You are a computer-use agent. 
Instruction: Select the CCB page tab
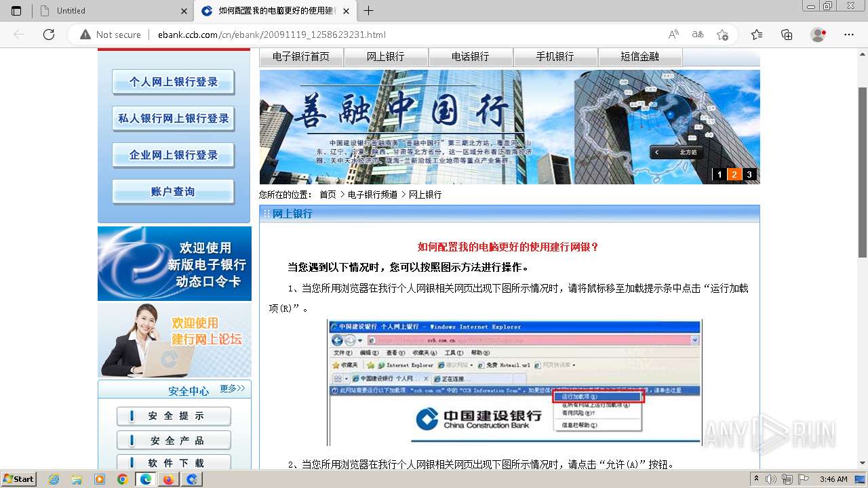pos(275,11)
